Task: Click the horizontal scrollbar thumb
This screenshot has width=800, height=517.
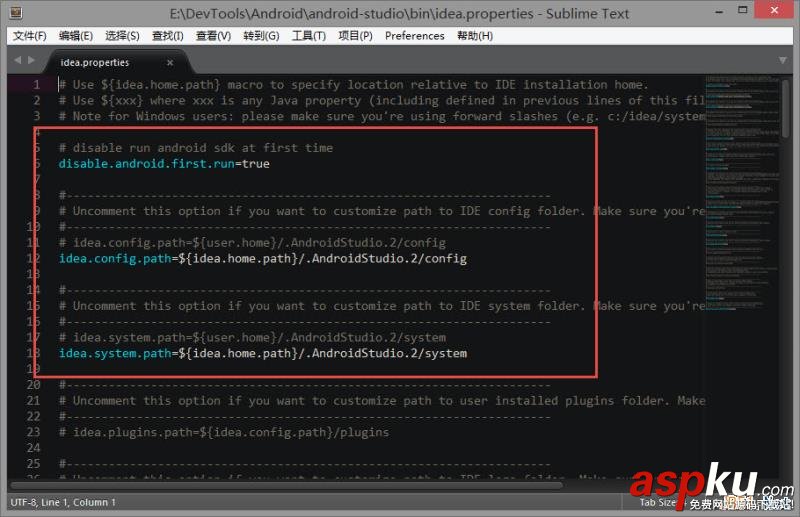Action: [x=286, y=485]
